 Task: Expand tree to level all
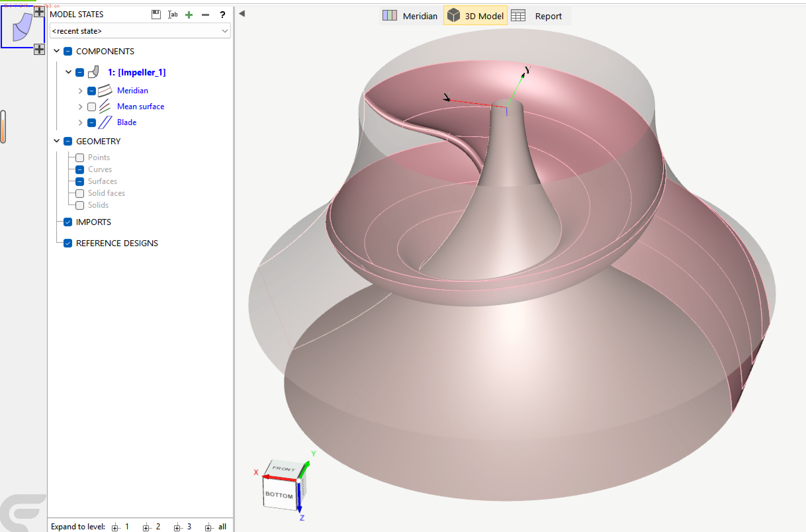click(x=216, y=527)
